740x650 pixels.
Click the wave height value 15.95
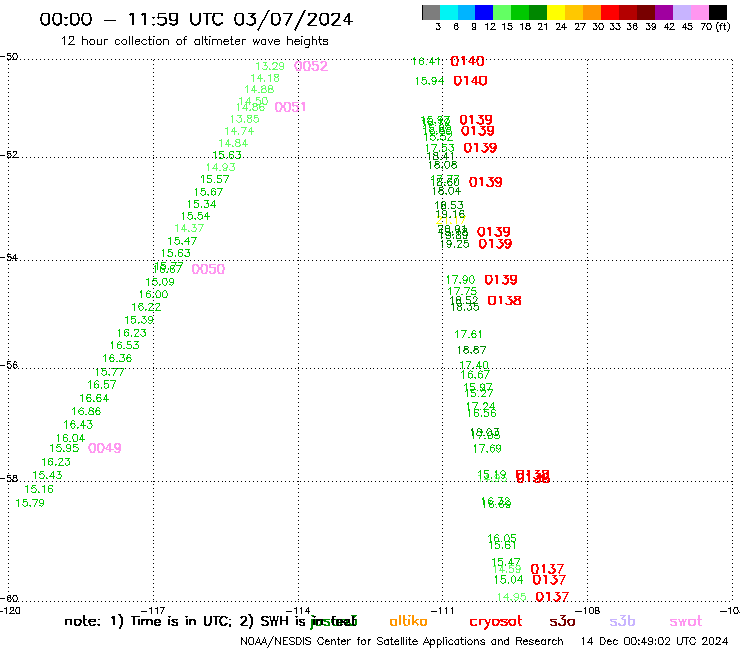[x=64, y=448]
